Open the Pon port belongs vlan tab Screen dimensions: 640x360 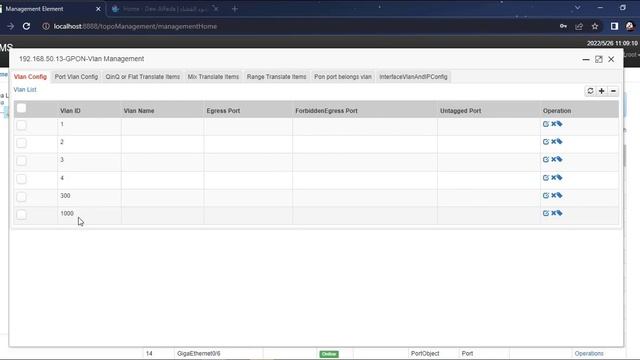pyautogui.click(x=343, y=77)
